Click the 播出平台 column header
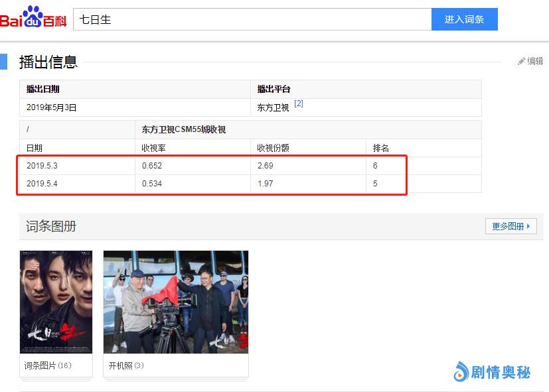Screen dimensions: 549x392 (x=274, y=90)
